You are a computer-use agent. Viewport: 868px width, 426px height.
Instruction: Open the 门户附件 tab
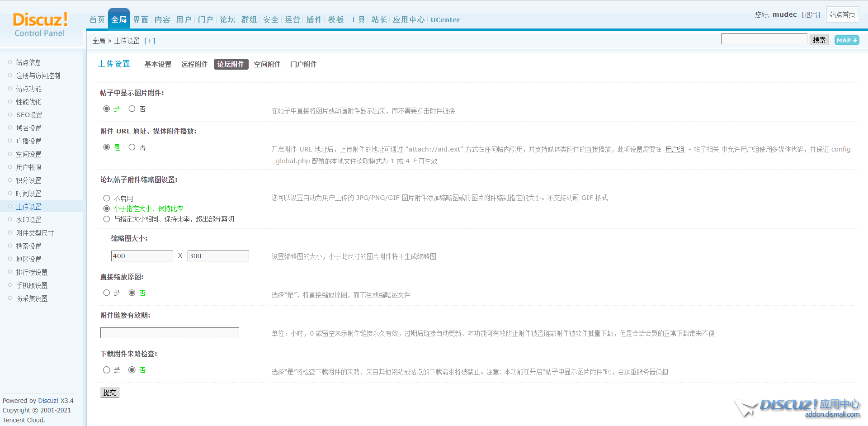(303, 65)
